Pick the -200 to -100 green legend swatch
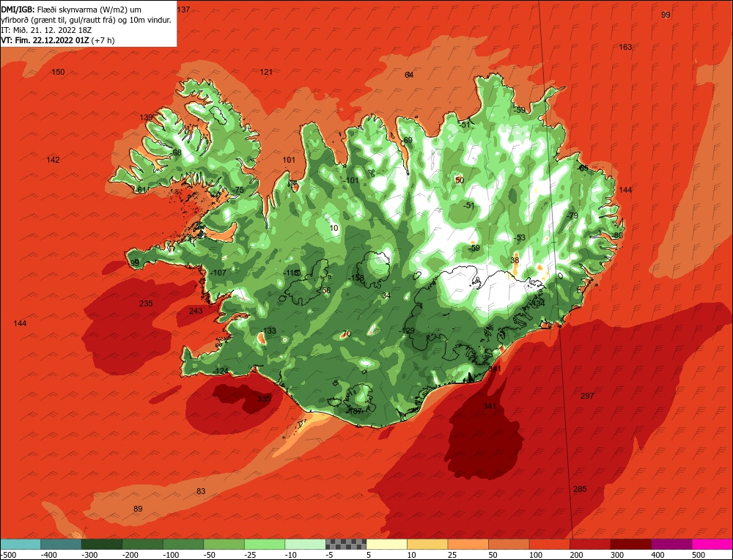 [142, 544]
